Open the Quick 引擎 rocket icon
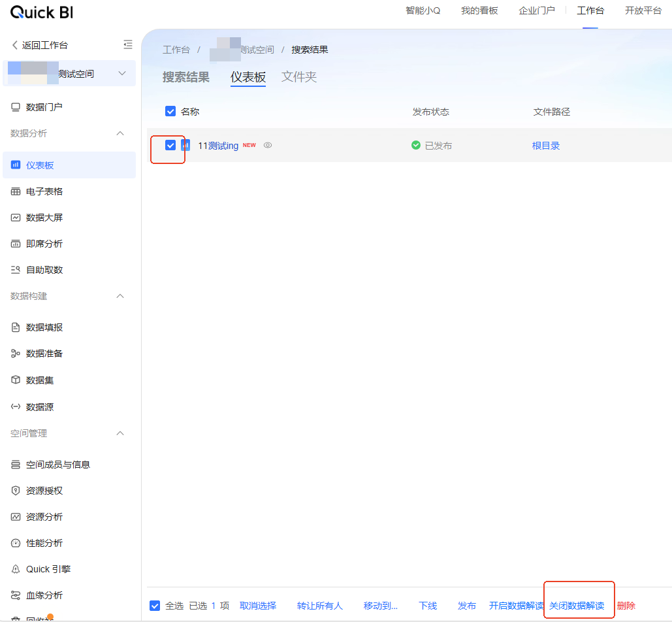 pos(16,569)
